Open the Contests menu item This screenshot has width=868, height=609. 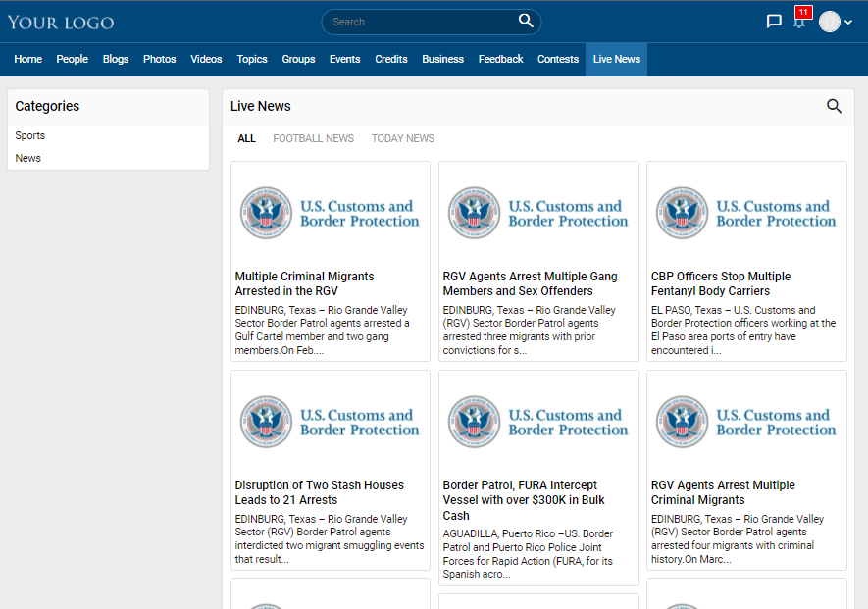coord(557,59)
